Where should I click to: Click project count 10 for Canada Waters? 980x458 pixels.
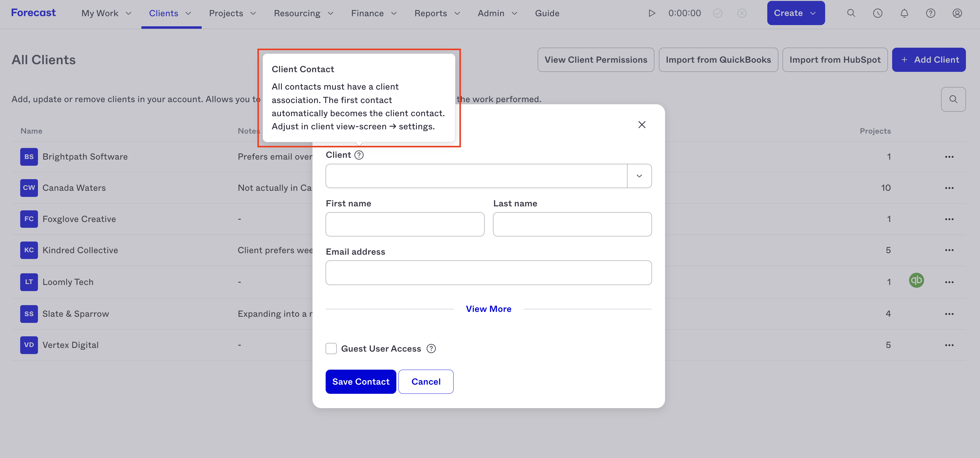[x=886, y=188]
